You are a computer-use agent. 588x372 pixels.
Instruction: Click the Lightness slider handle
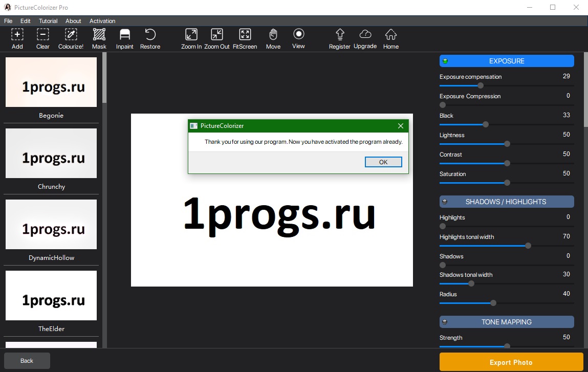(x=507, y=144)
